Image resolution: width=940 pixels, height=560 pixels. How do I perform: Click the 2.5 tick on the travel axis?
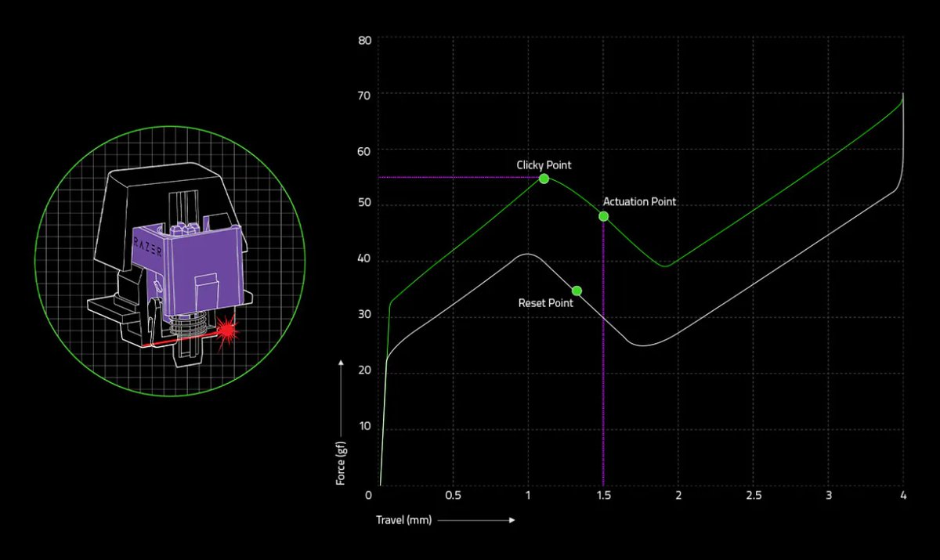(754, 496)
